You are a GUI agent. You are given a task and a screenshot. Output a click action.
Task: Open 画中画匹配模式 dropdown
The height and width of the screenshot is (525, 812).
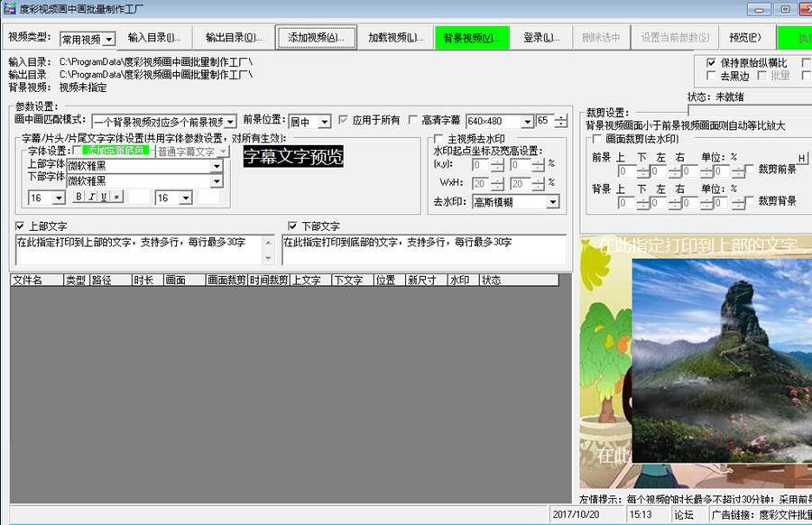click(x=164, y=122)
